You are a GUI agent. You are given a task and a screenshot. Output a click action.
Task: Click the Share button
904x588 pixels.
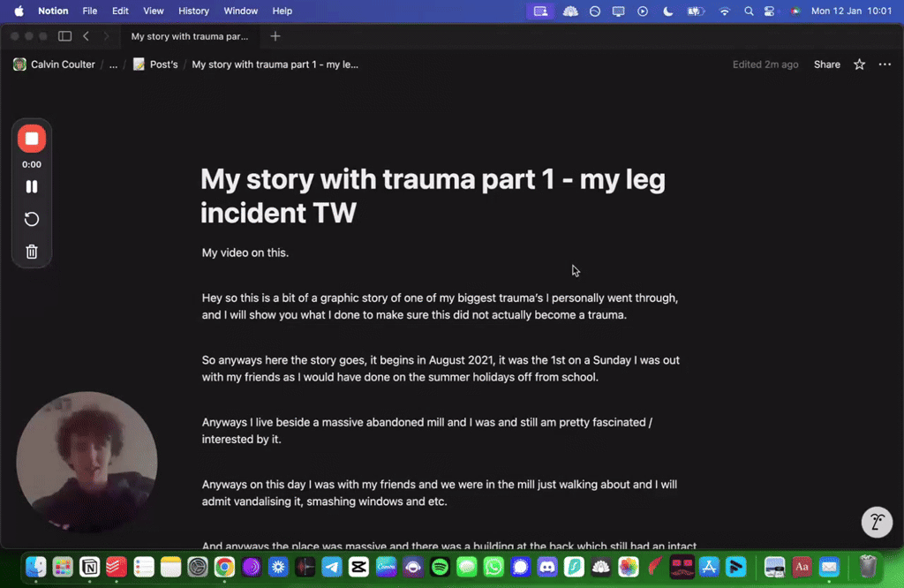pyautogui.click(x=826, y=64)
